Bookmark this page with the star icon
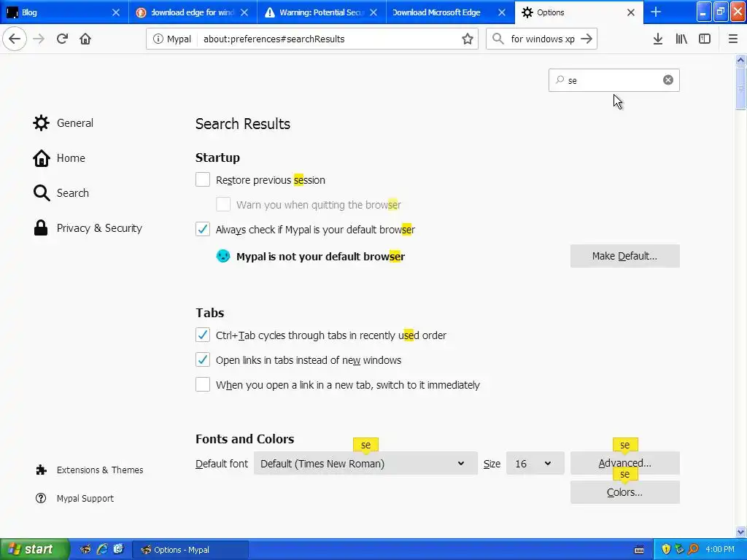Viewport: 747px width, 560px height. tap(468, 39)
